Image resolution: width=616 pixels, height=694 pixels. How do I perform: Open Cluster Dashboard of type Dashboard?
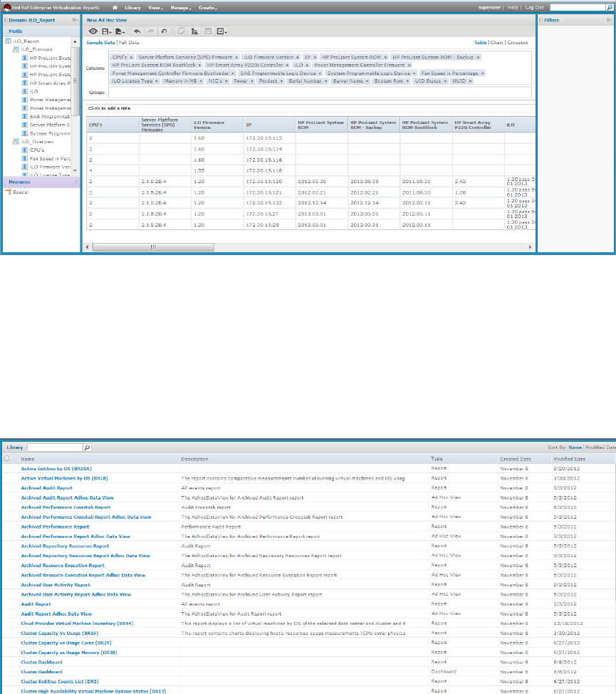click(x=41, y=672)
